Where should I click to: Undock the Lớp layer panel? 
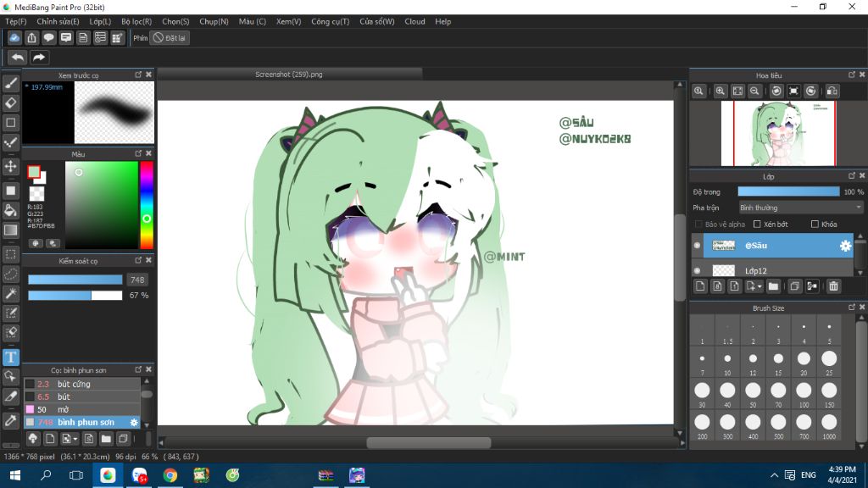[852, 175]
